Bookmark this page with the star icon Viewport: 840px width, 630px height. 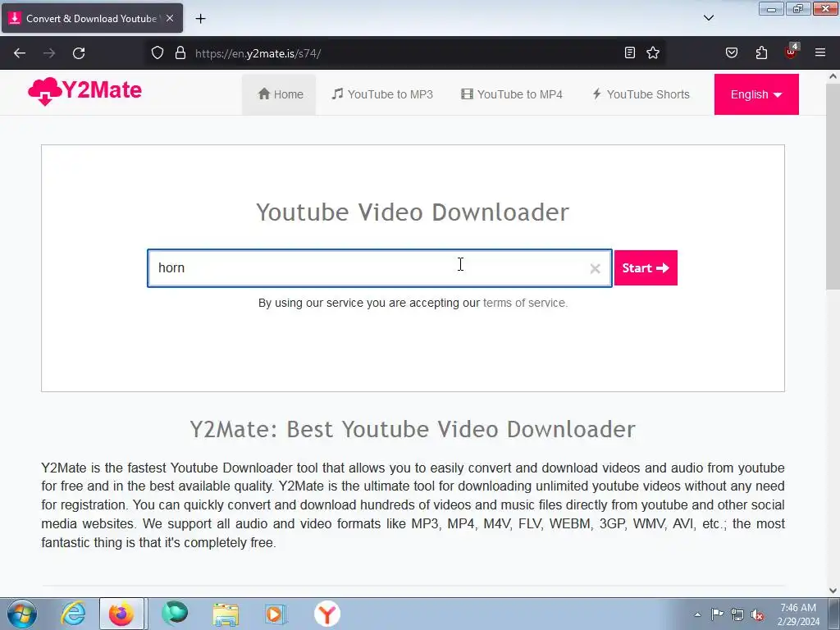[653, 52]
